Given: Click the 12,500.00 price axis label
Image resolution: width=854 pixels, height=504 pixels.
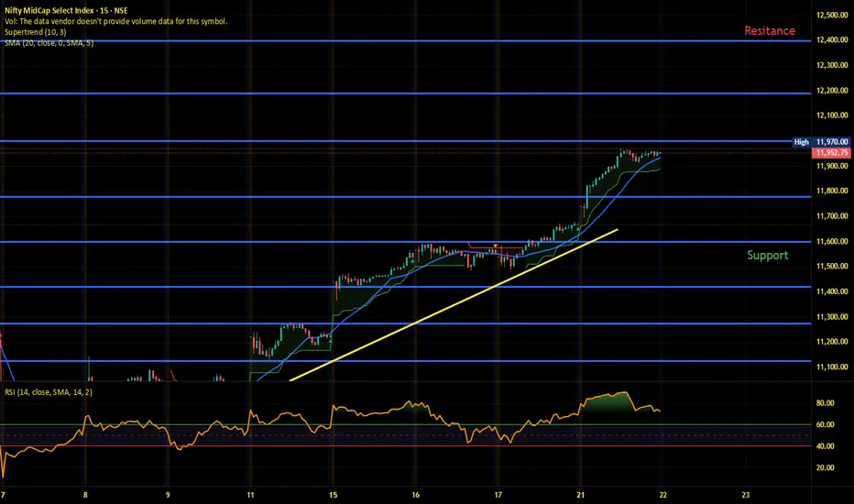Looking at the screenshot, I should pos(832,15).
